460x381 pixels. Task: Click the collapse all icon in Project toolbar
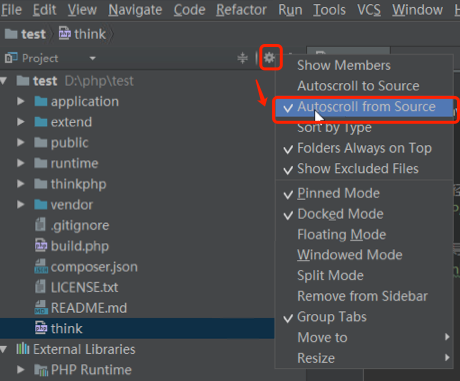click(x=242, y=58)
